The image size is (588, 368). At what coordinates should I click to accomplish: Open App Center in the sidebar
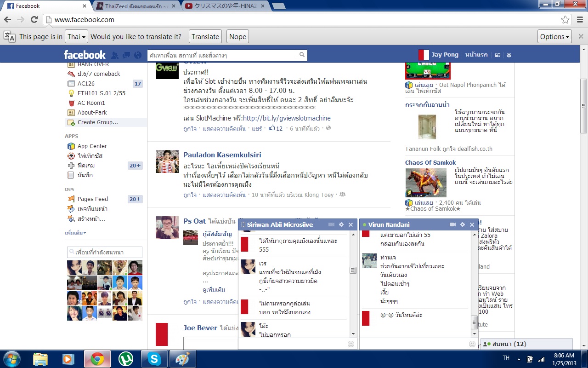pyautogui.click(x=92, y=146)
